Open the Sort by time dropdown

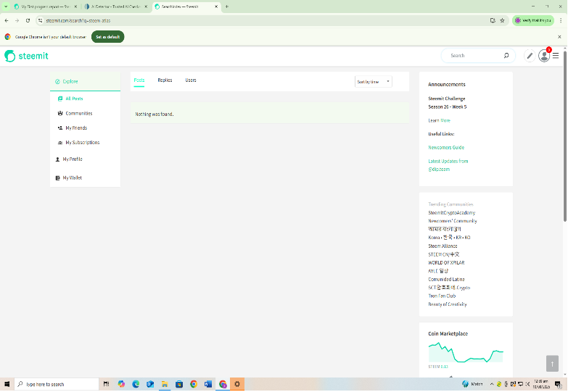pyautogui.click(x=373, y=81)
